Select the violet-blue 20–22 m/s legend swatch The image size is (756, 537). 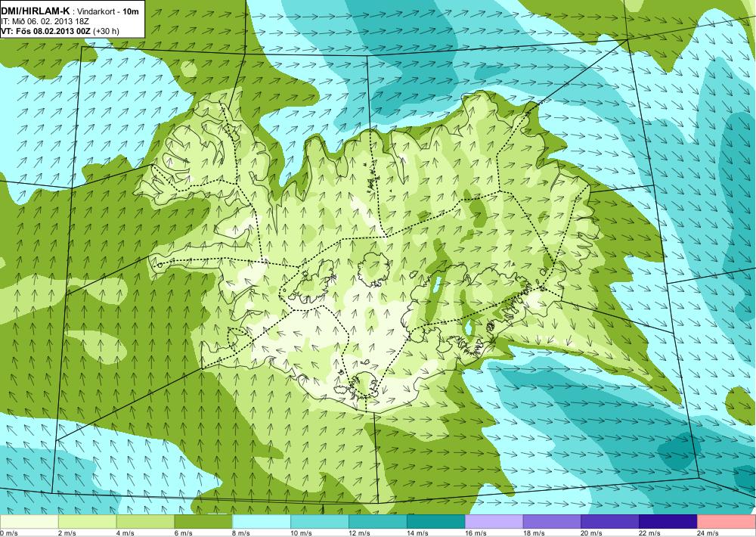pos(610,522)
